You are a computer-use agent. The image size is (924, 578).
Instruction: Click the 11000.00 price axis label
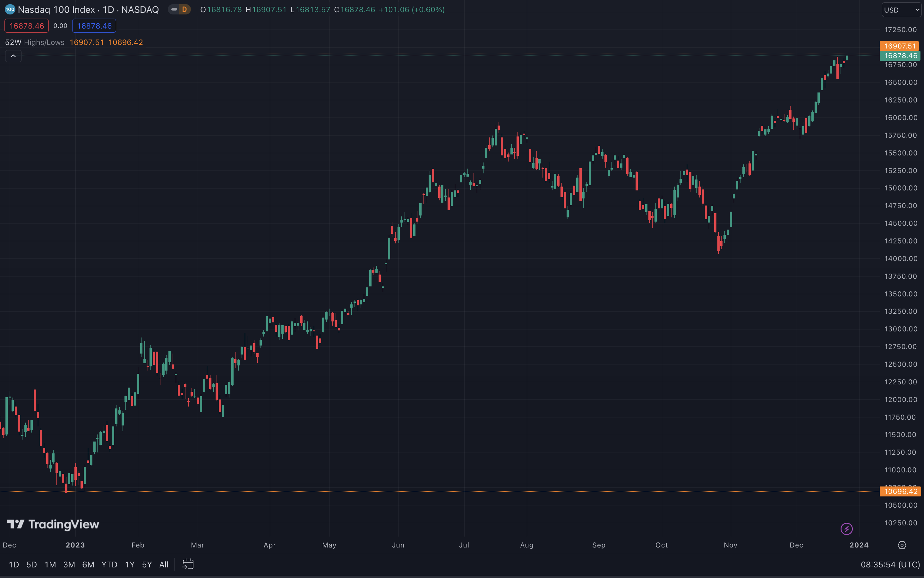tap(901, 470)
